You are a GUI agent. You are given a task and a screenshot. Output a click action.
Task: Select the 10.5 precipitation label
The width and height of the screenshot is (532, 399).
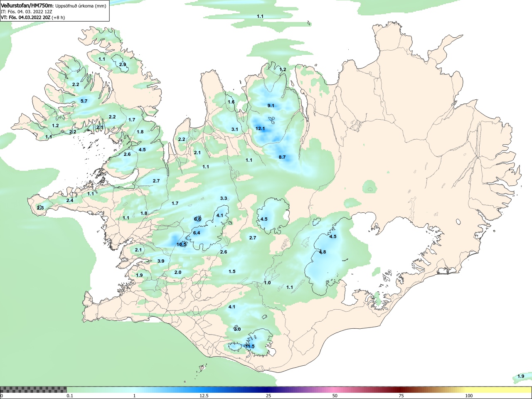(181, 244)
